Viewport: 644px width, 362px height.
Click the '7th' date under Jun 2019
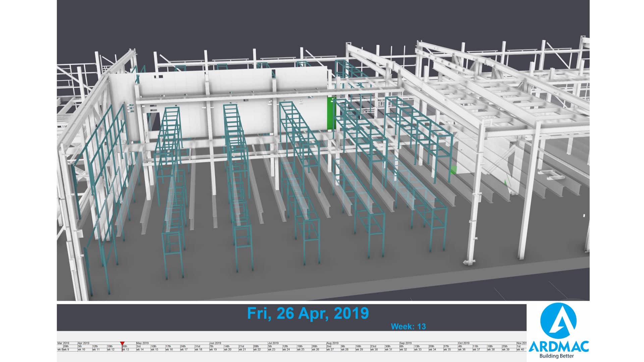212,346
